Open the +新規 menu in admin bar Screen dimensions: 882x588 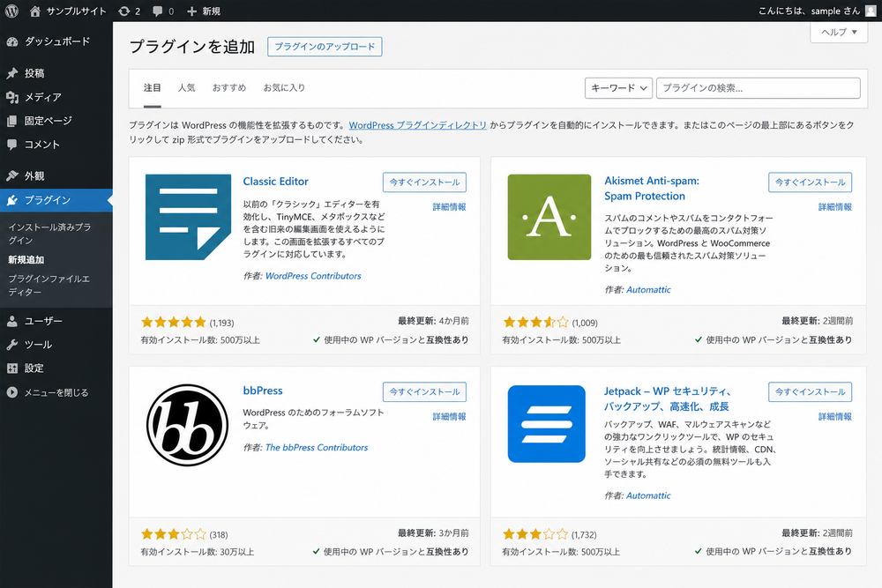pyautogui.click(x=204, y=11)
